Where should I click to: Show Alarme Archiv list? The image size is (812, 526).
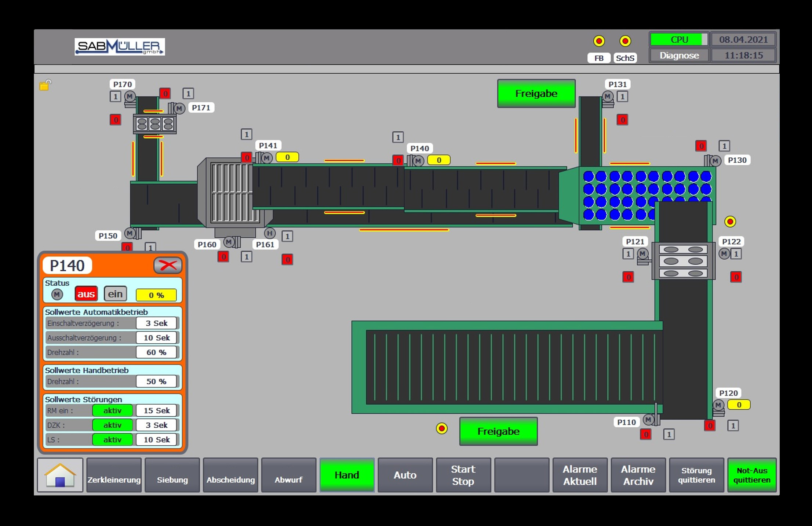(638, 475)
